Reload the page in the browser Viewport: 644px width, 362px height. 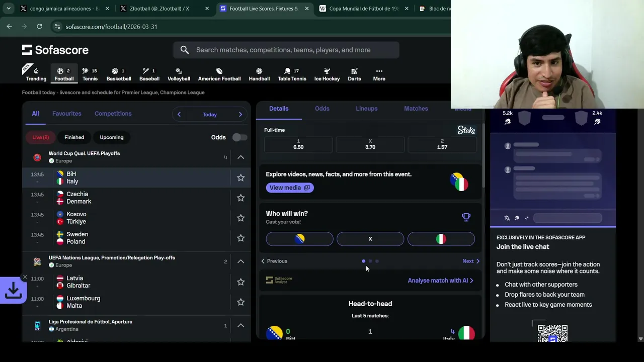point(39,26)
